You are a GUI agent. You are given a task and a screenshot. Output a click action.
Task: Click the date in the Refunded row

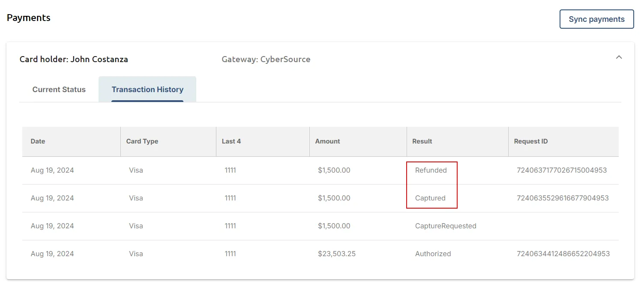point(52,170)
